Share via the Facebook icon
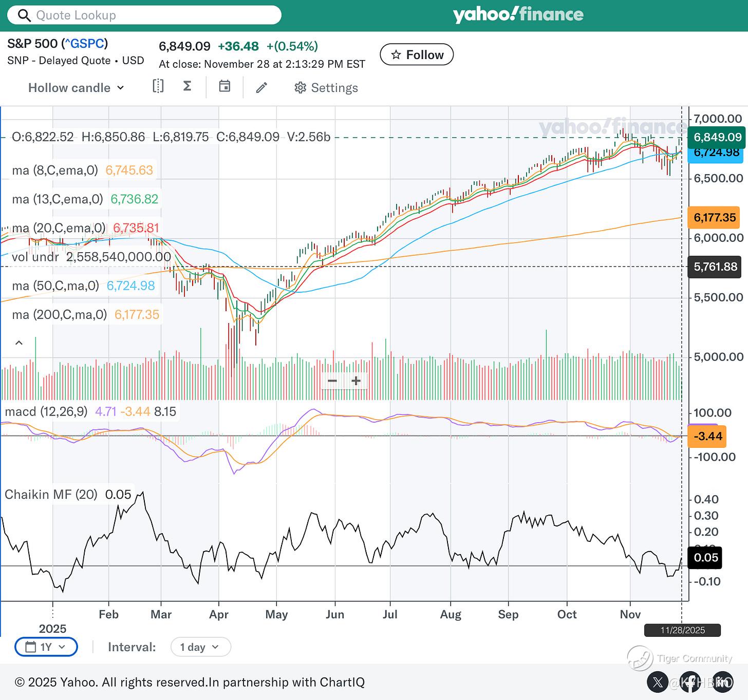The image size is (748, 700). (690, 682)
